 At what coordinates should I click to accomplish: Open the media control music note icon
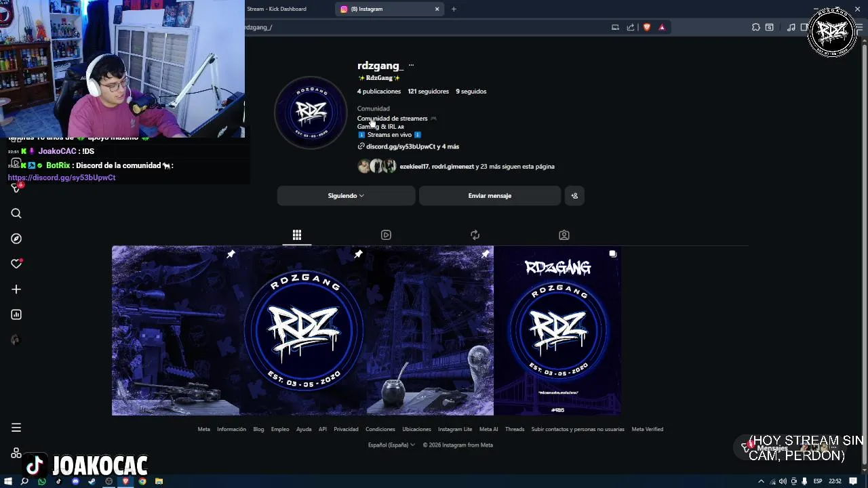click(791, 27)
